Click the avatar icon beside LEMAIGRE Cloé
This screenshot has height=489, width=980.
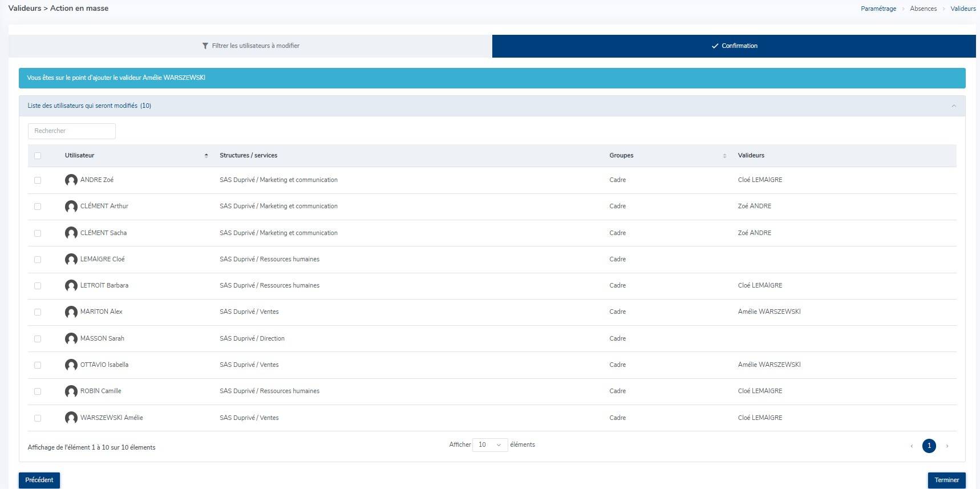(71, 260)
